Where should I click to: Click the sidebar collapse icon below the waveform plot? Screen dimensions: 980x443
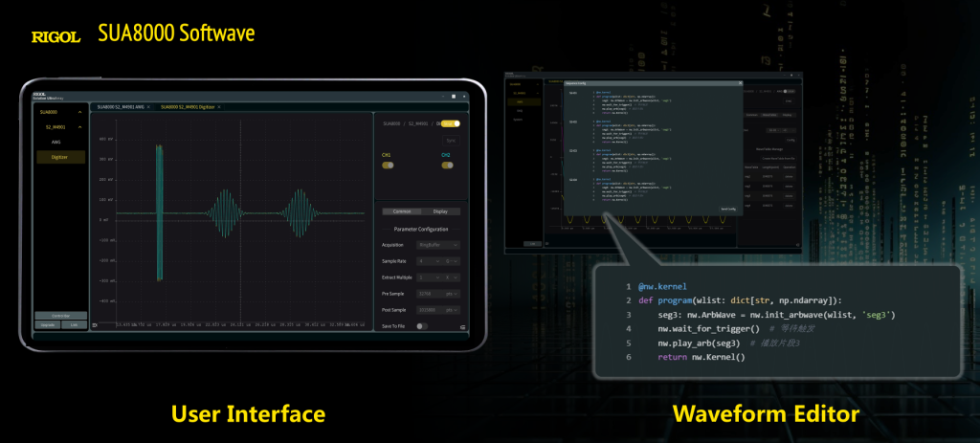pos(95,325)
